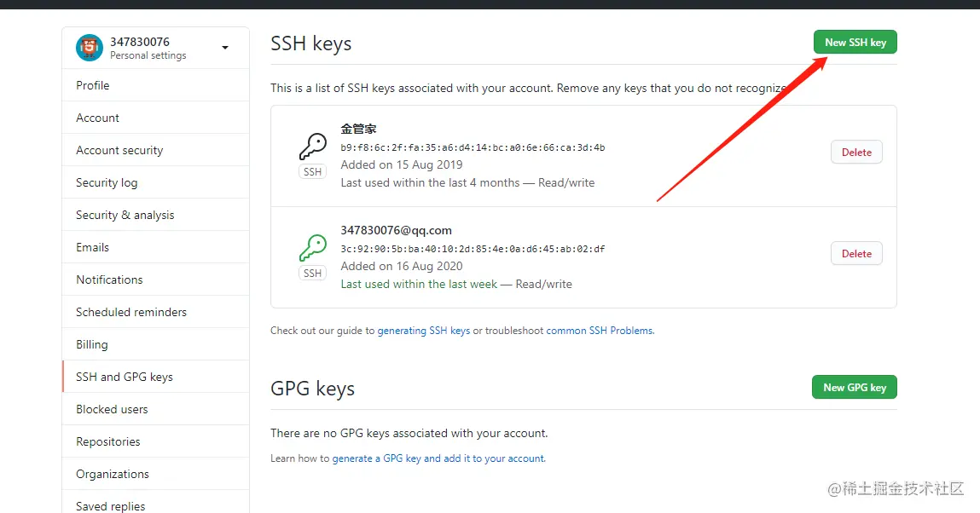Screen dimensions: 980x513
Task: Delete the 347830076@qq.com SSH key
Action: click(856, 253)
